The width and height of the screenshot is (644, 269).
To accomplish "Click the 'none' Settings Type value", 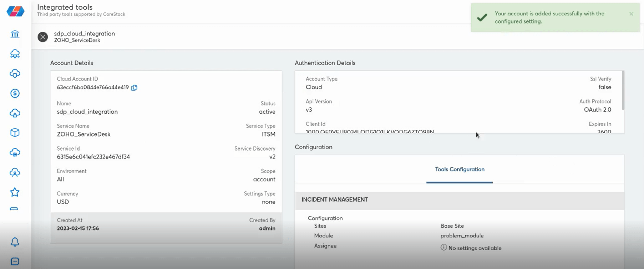I will tap(269, 202).
